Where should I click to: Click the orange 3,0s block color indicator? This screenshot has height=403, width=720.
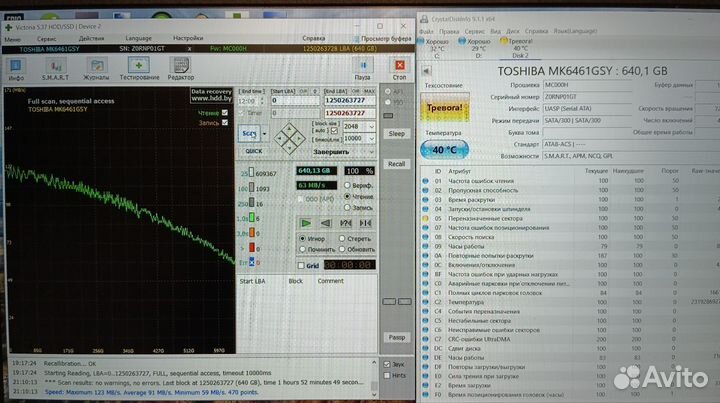tap(252, 233)
